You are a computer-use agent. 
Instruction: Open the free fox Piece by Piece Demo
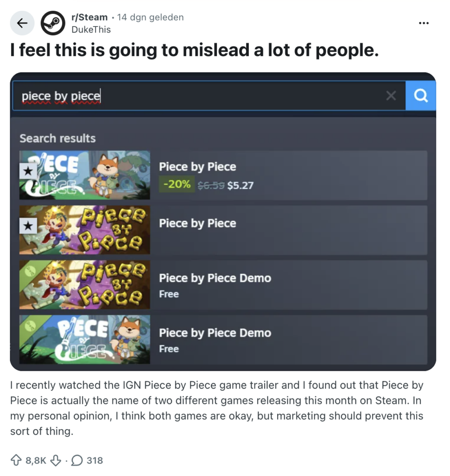293,340
